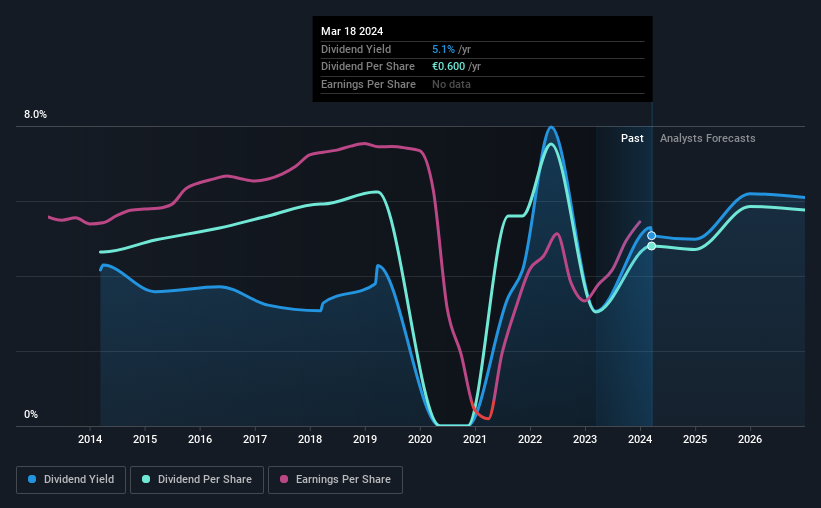Click the tooltip Dividend Per Share row label
The width and height of the screenshot is (821, 508).
pos(368,67)
